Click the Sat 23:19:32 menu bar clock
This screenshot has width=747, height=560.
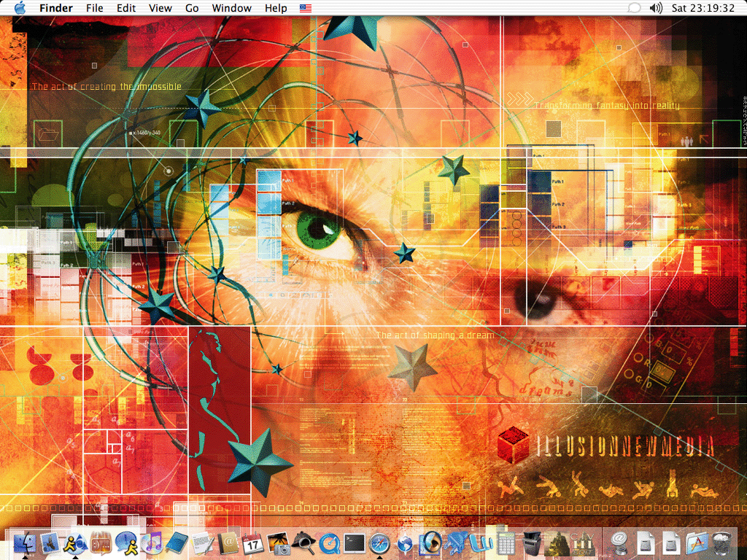703,8
